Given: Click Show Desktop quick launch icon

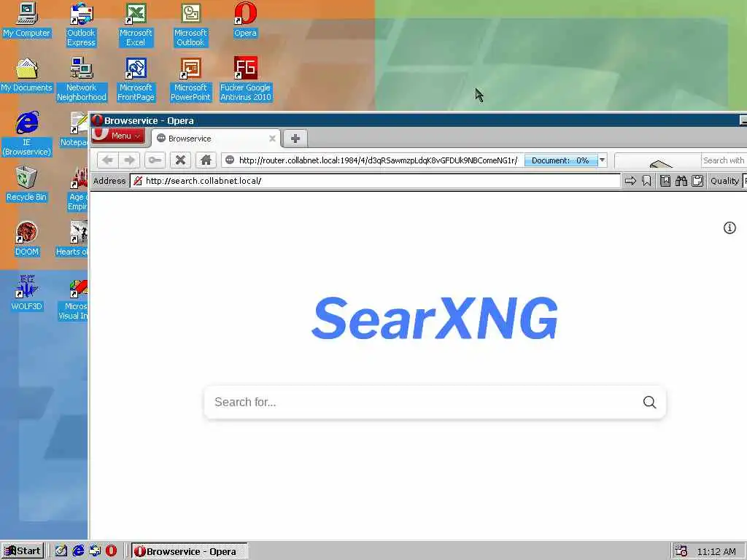Looking at the screenshot, I should [x=61, y=551].
